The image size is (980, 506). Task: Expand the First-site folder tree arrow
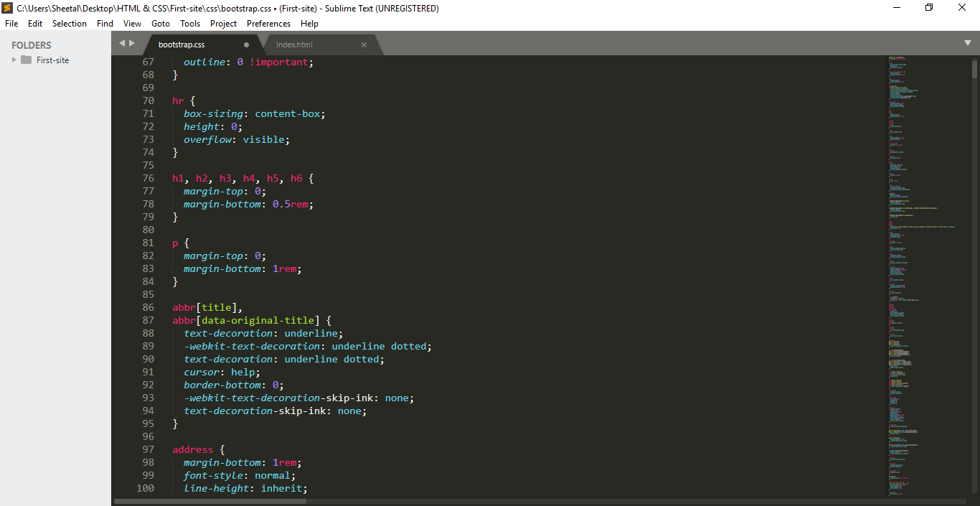(x=14, y=60)
